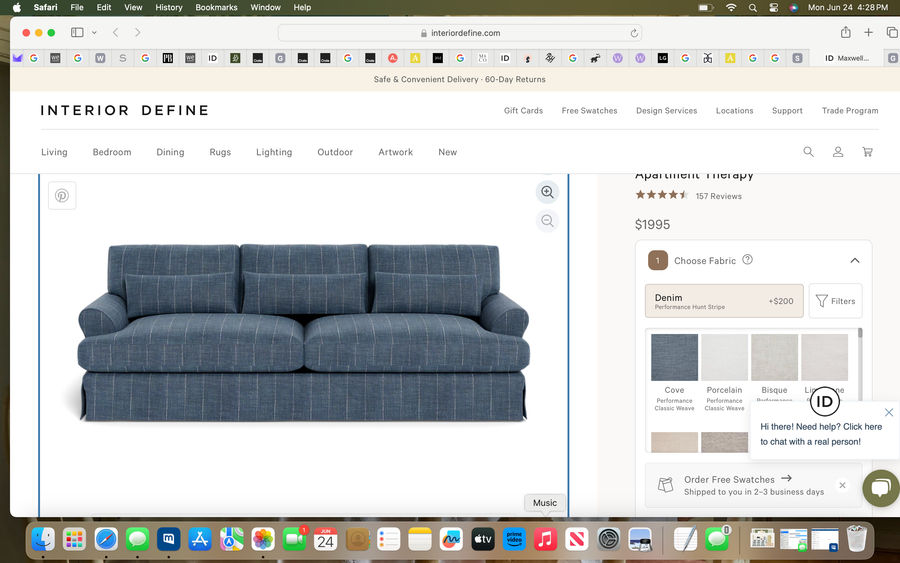The width and height of the screenshot is (900, 563).
Task: Switch to the Maxwell tab
Action: [x=846, y=58]
